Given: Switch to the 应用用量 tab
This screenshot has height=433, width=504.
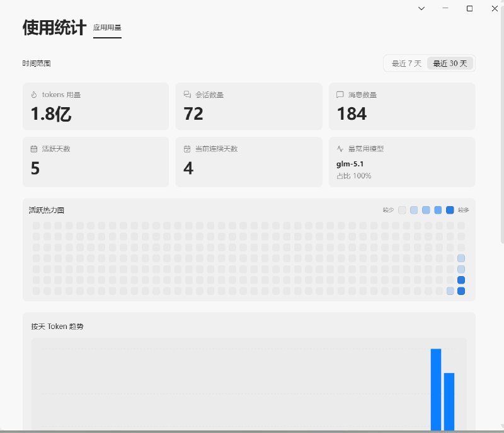Looking at the screenshot, I should coord(107,28).
